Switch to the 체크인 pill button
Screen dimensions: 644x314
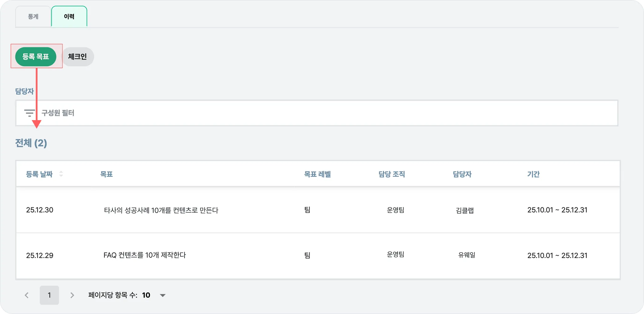point(77,57)
